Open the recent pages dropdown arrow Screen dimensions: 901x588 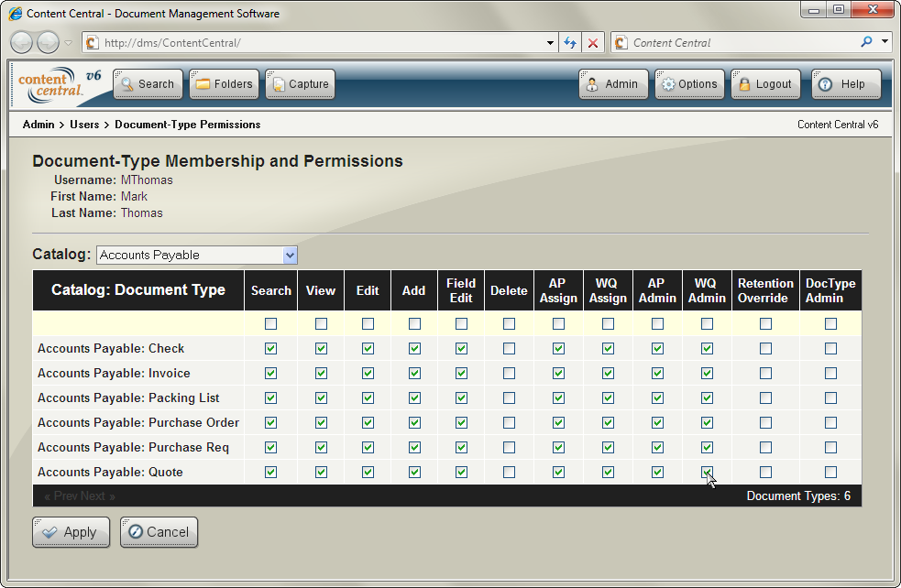pyautogui.click(x=69, y=42)
